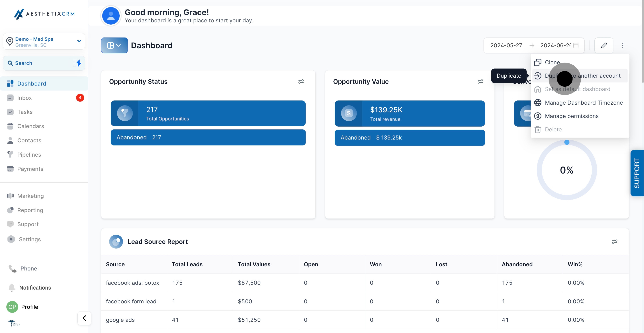Viewport: 644px width, 333px height.
Task: Click the quick actions lightning bolt icon
Action: (78, 63)
